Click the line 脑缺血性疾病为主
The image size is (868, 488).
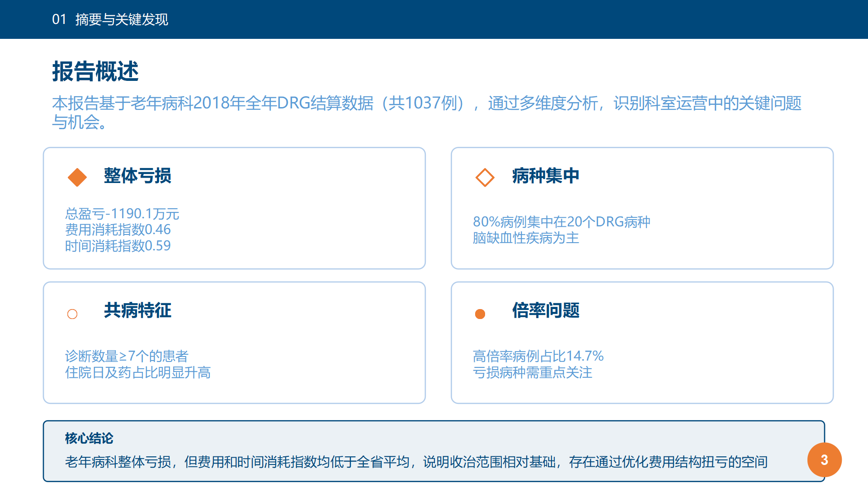(526, 238)
